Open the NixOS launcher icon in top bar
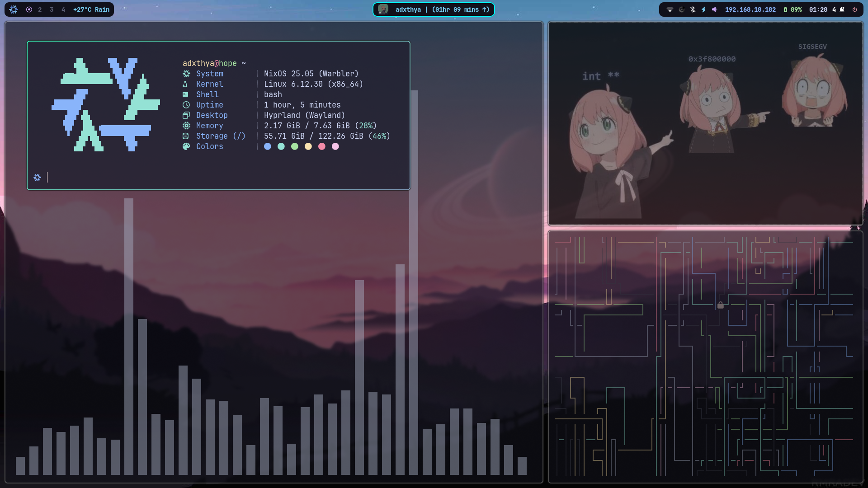Screen dimensions: 868x488 pos(14,9)
